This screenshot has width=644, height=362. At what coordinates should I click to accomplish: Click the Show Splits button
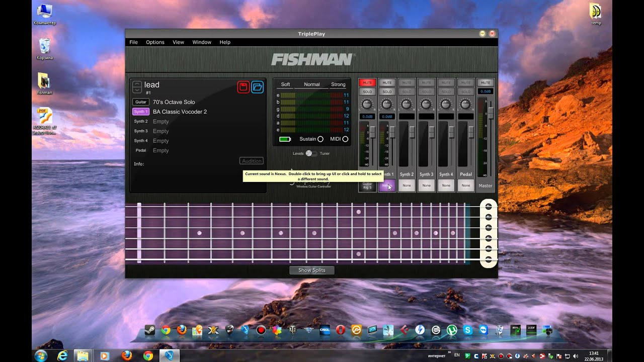pos(312,270)
